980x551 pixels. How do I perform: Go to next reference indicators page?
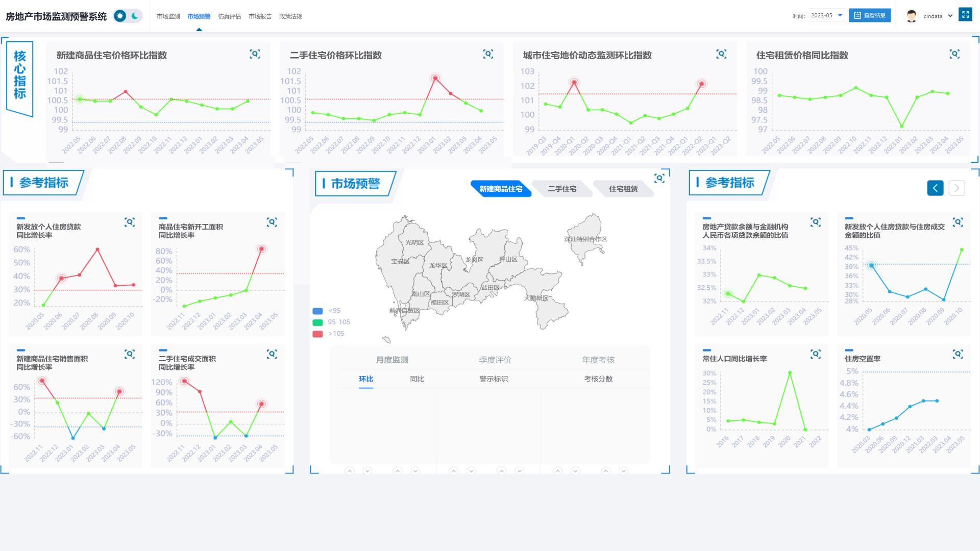(957, 188)
